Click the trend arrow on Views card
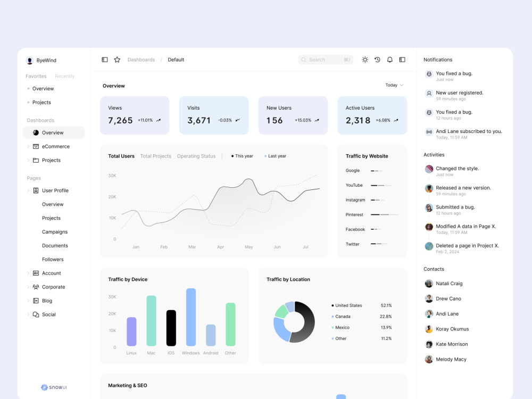This screenshot has width=532, height=399. 159,120
